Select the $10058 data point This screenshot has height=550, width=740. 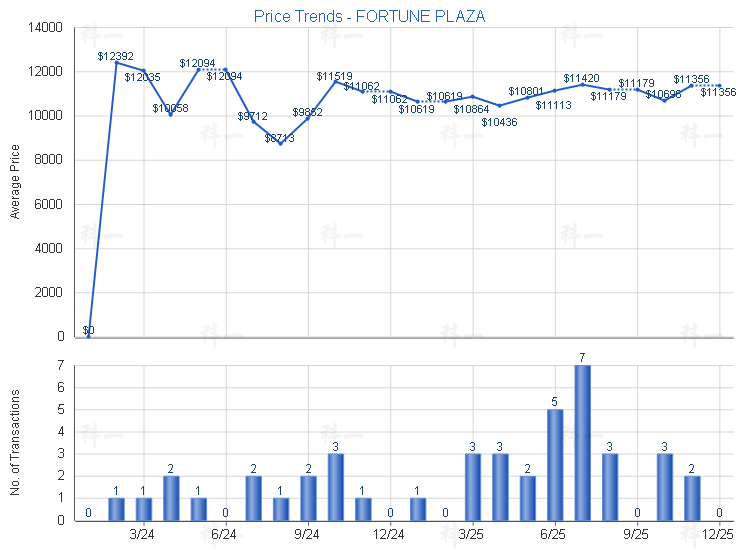coord(171,114)
